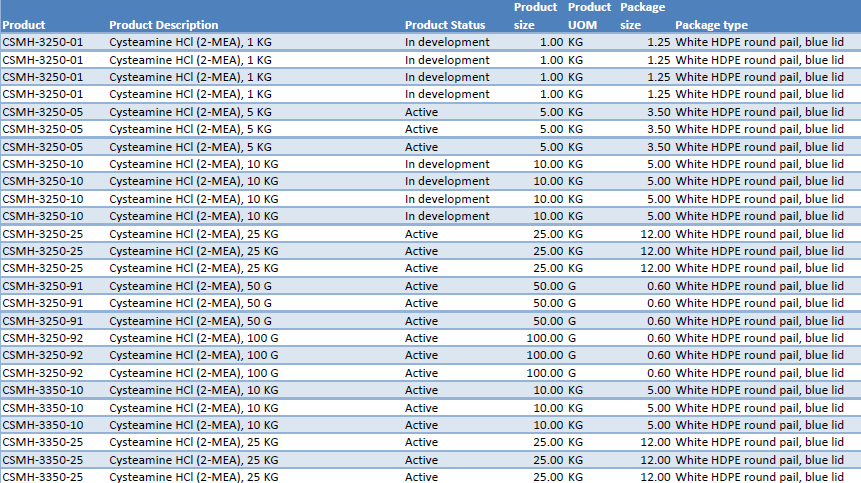This screenshot has height=483, width=861.
Task: Select G unit in first CSMH-3250-92 row
Action: (572, 338)
